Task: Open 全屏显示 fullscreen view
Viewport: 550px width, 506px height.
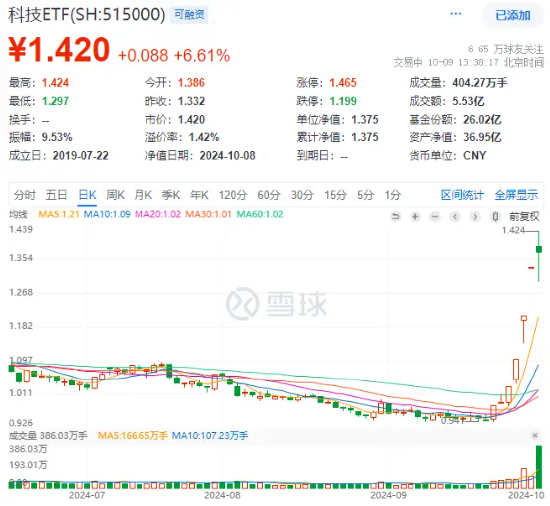Action: tap(516, 195)
